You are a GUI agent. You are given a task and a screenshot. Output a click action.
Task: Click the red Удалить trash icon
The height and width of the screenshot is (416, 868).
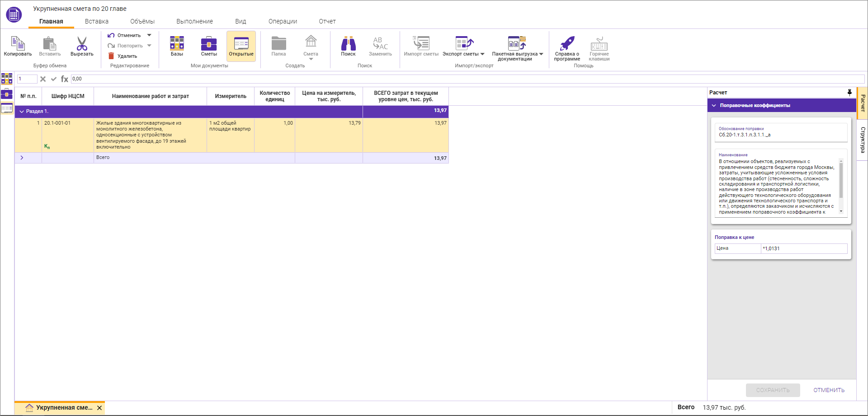pos(111,56)
